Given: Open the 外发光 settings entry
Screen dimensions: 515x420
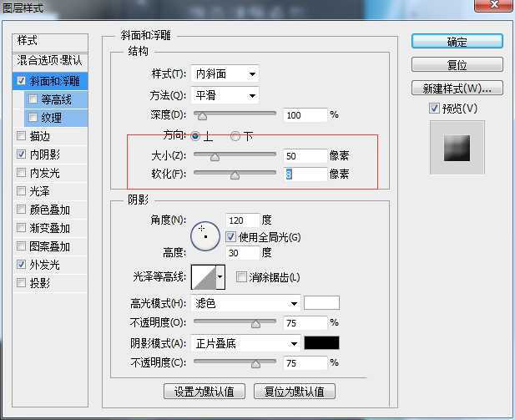Looking at the screenshot, I should [x=45, y=265].
